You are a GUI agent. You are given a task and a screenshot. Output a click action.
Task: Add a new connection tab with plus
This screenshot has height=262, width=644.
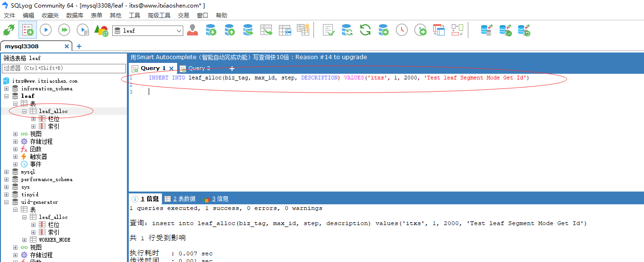point(79,46)
